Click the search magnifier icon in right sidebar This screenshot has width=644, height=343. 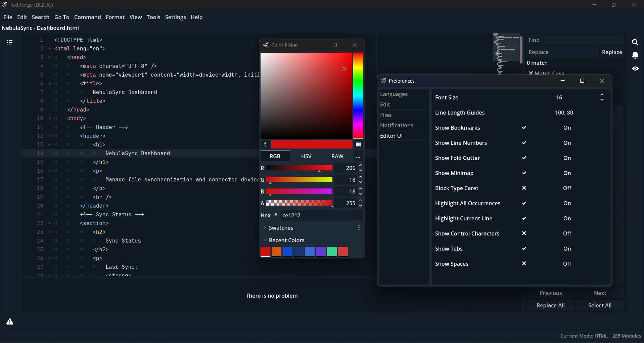[x=635, y=42]
